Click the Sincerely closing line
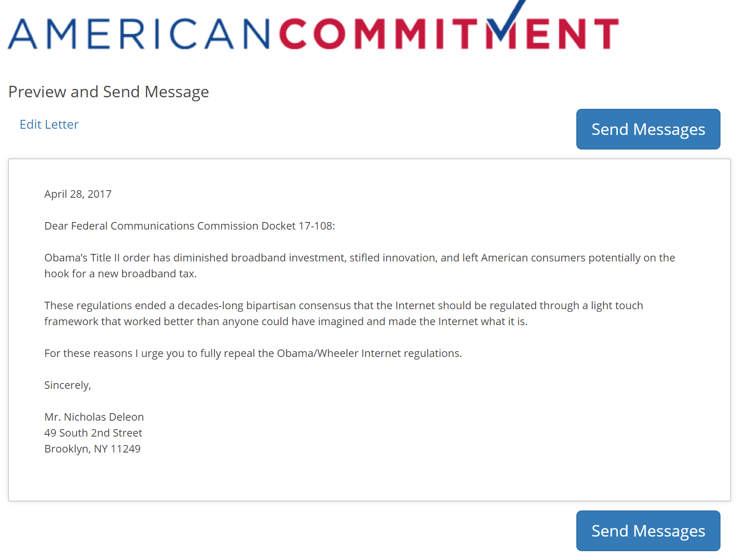755x560 pixels. click(x=68, y=385)
